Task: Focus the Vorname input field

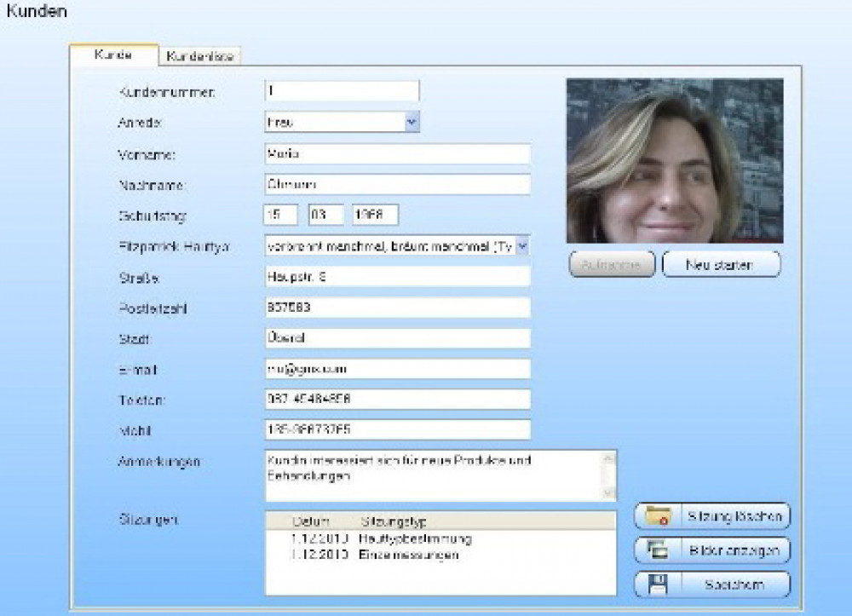Action: (x=397, y=153)
